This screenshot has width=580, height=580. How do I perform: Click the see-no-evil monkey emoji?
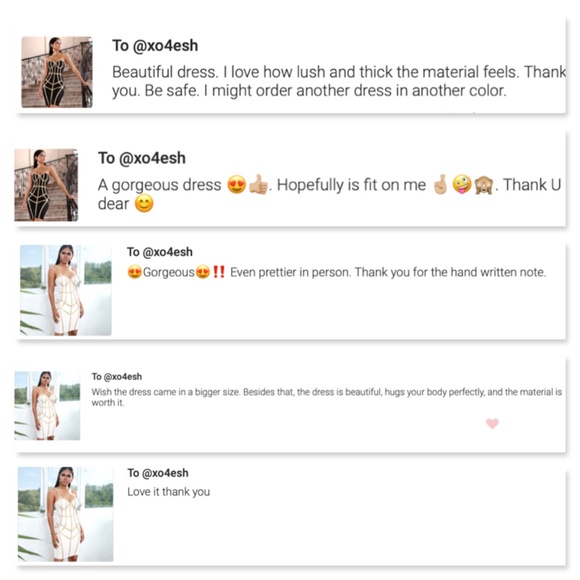(x=483, y=184)
